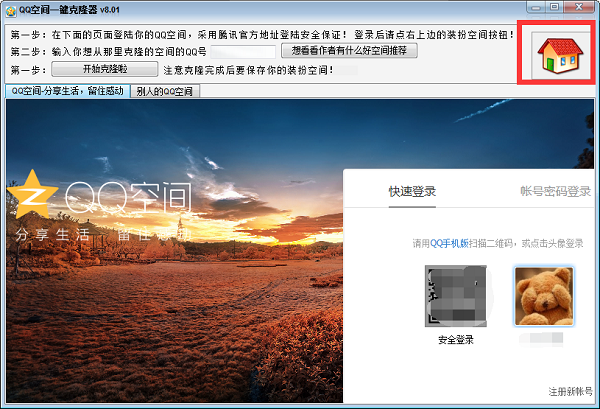Click the 第二步 instruction text
This screenshot has width=600, height=409.
coord(108,51)
